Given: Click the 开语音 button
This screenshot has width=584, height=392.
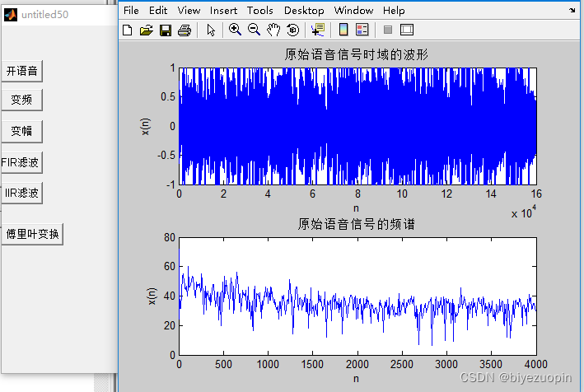Looking at the screenshot, I should tap(22, 71).
